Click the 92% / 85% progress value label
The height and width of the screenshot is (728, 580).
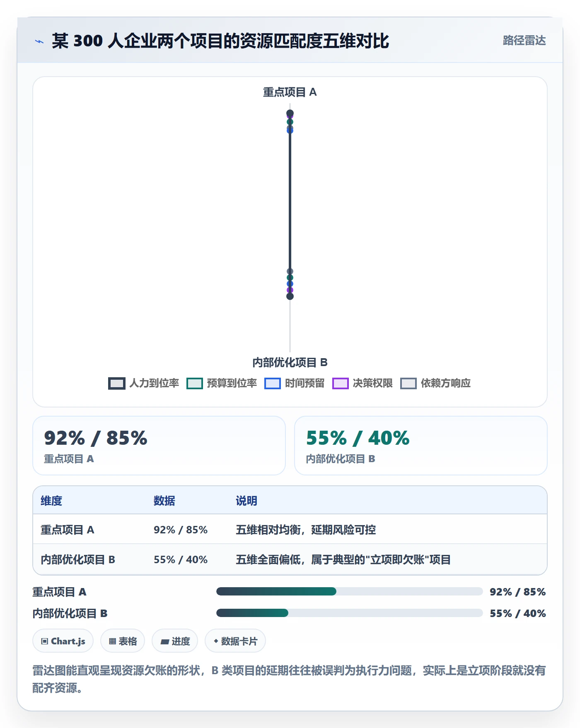[x=518, y=592]
